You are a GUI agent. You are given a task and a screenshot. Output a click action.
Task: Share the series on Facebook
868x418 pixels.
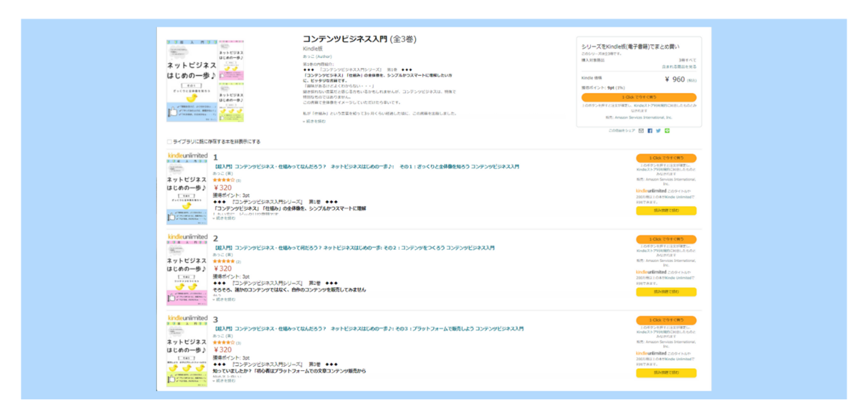coord(650,131)
